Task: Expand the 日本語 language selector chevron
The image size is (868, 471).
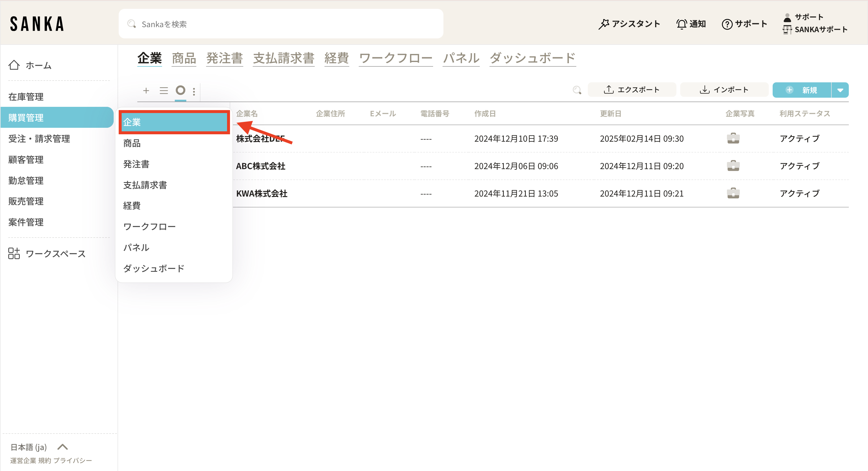Action: click(63, 447)
